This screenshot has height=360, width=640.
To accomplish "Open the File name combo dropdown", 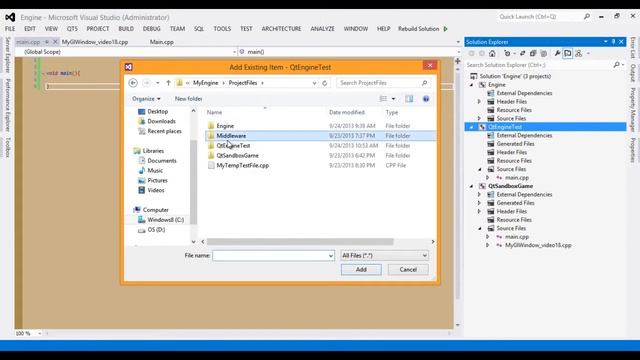I will (x=331, y=256).
